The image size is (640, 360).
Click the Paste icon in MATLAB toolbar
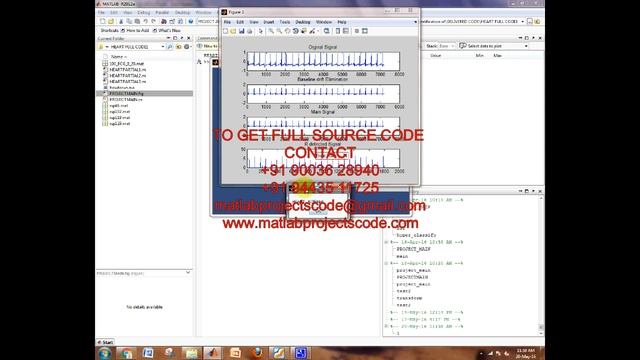137,21
